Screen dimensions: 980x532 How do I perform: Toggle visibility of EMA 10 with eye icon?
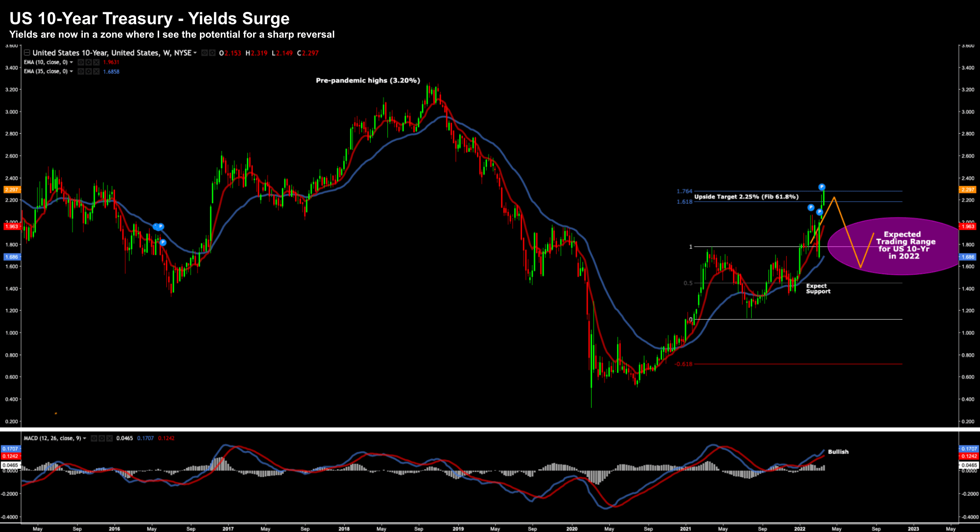tap(81, 62)
